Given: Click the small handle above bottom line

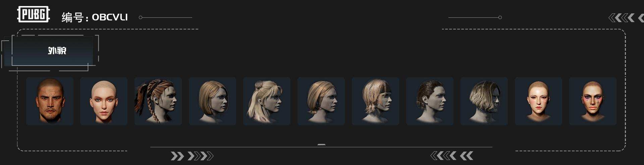Looking at the screenshot, I should tap(321, 145).
